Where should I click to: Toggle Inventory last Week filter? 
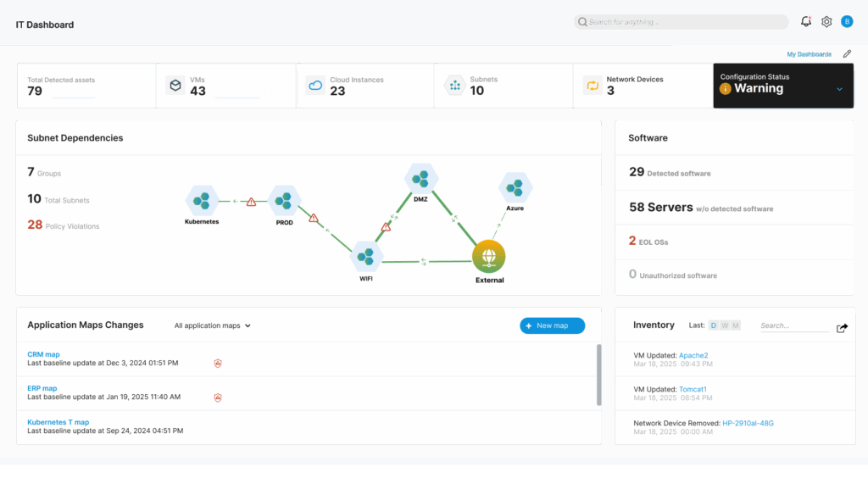pos(725,325)
